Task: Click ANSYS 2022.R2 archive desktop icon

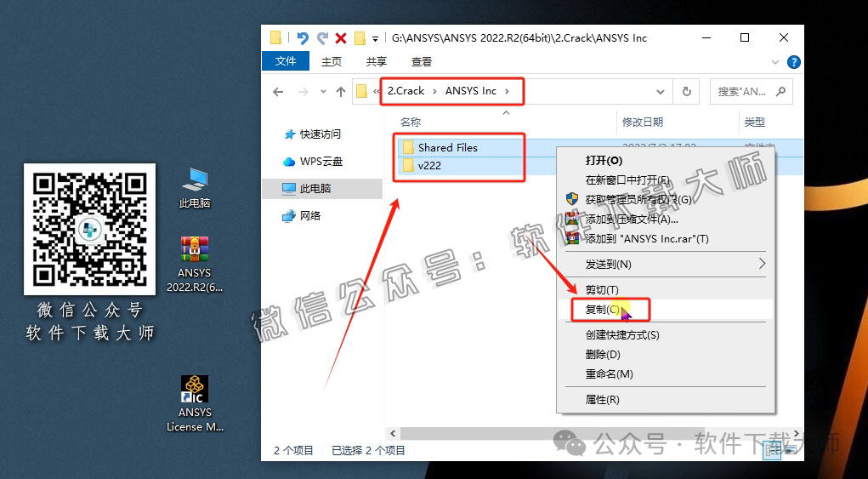Action: [x=195, y=265]
